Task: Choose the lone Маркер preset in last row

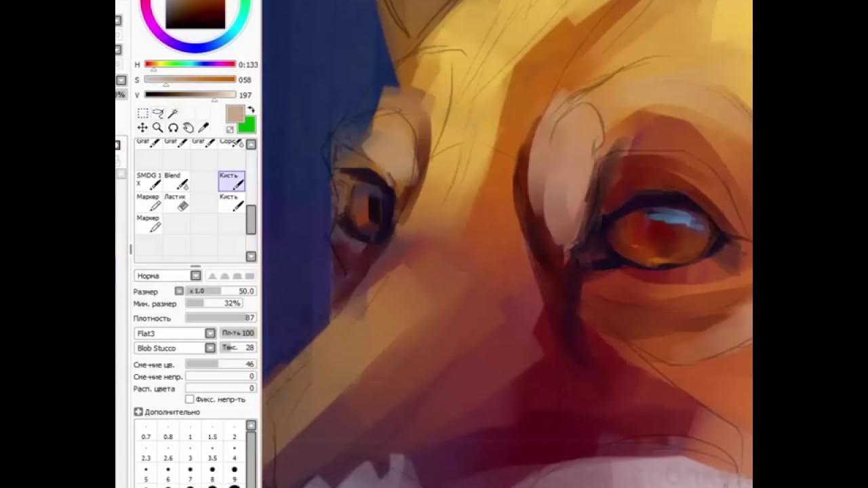Action: click(x=149, y=224)
